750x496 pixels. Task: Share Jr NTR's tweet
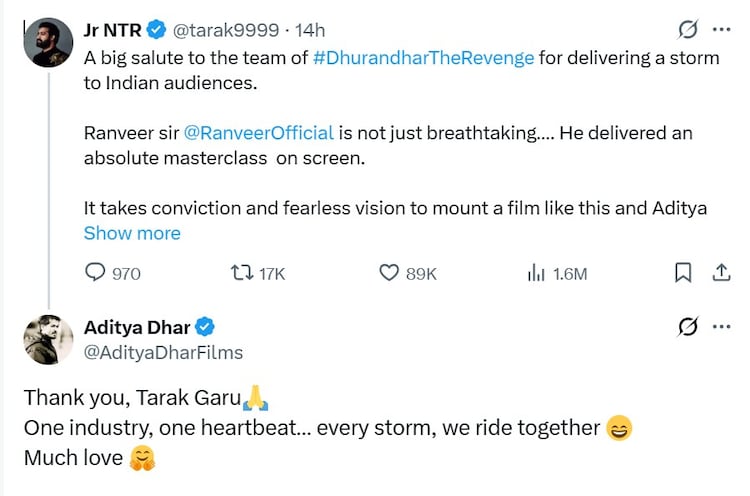pyautogui.click(x=720, y=273)
